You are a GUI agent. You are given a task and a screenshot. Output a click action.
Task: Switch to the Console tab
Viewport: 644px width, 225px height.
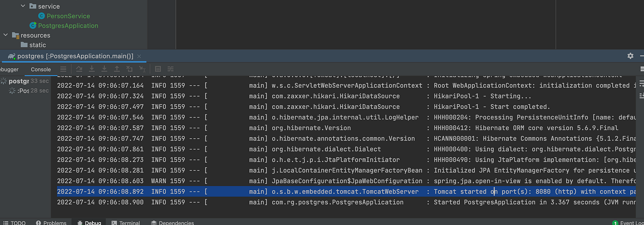tap(40, 69)
